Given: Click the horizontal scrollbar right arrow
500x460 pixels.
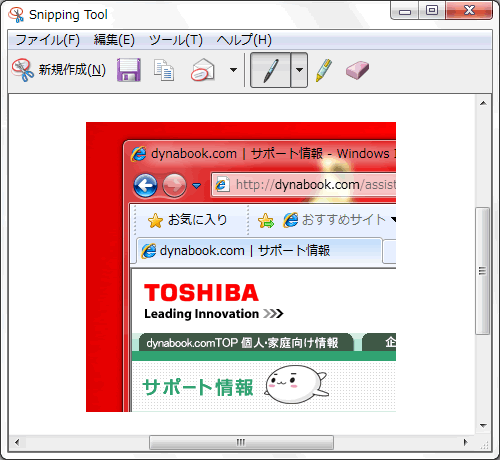Looking at the screenshot, I should (466, 442).
